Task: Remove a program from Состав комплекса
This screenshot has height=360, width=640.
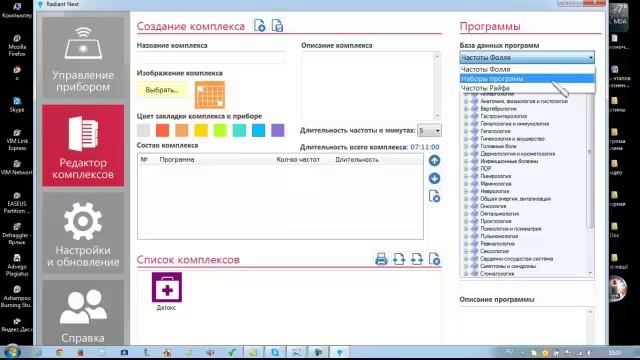Action: pos(434,196)
